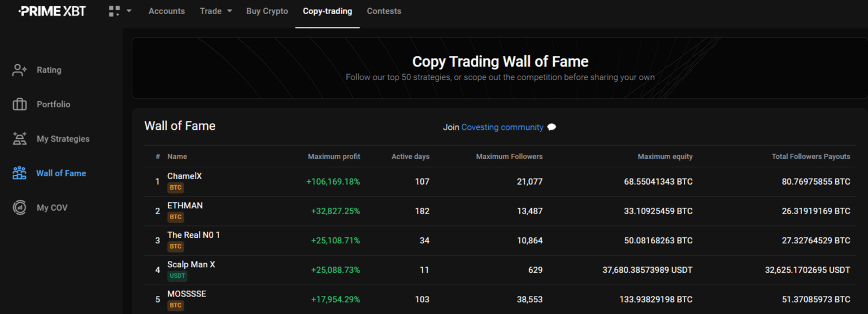Click the 133.93829198 BTC equity value
868x314 pixels.
pyautogui.click(x=656, y=299)
